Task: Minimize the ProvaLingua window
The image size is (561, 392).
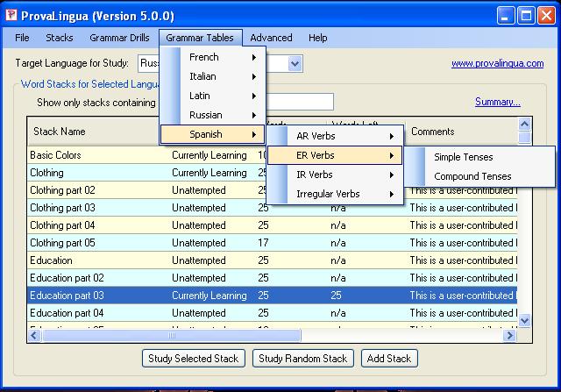Action: tap(506, 16)
